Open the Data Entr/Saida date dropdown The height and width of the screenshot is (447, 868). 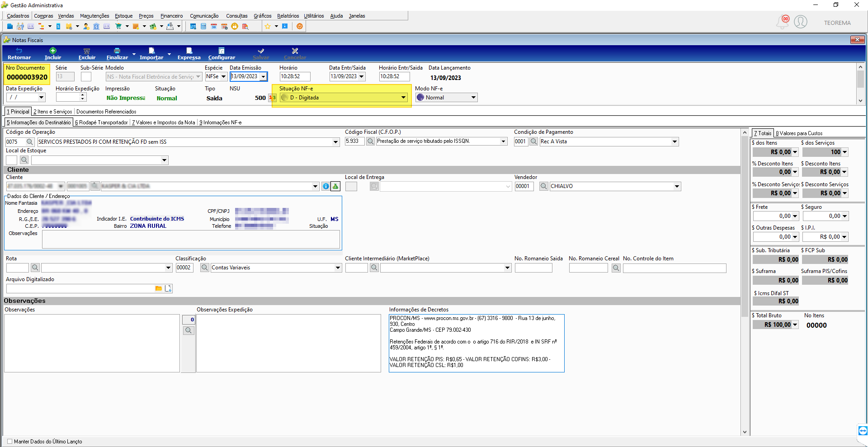pos(361,76)
